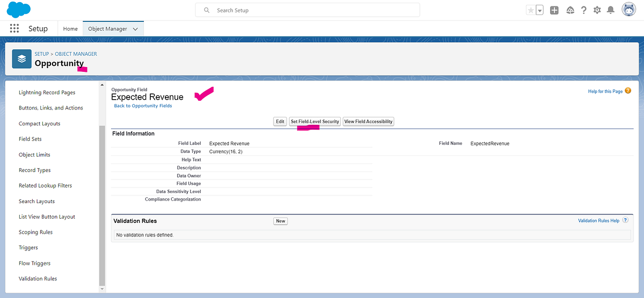The height and width of the screenshot is (298, 644).
Task: Open Record Types in sidebar
Action: [35, 170]
